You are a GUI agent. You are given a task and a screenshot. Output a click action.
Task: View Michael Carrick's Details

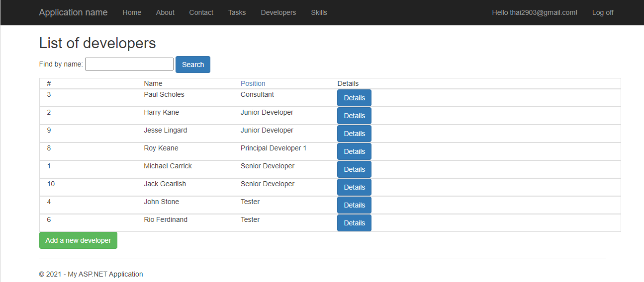[354, 169]
